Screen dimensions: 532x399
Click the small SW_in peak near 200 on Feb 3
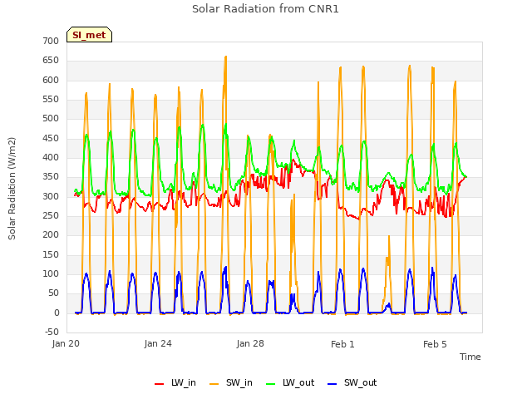tap(389, 236)
